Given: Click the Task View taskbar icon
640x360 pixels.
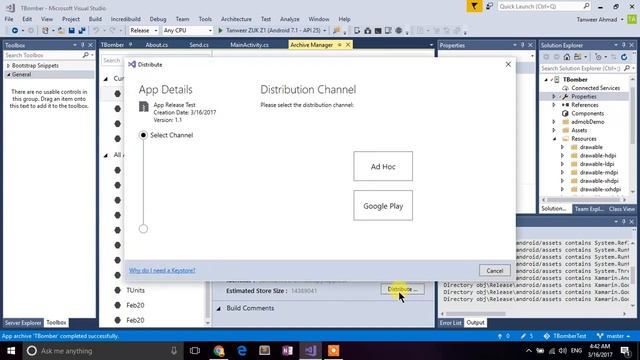Looking at the screenshot, I should (x=195, y=351).
